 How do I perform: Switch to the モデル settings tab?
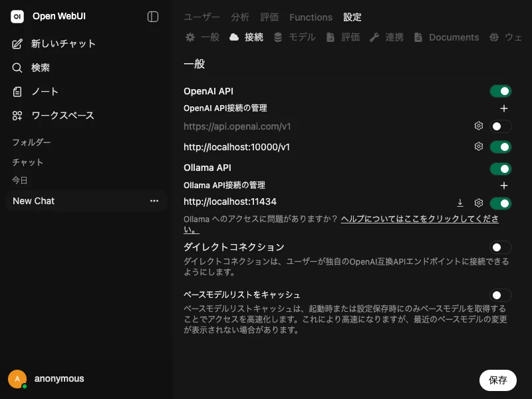pyautogui.click(x=295, y=37)
